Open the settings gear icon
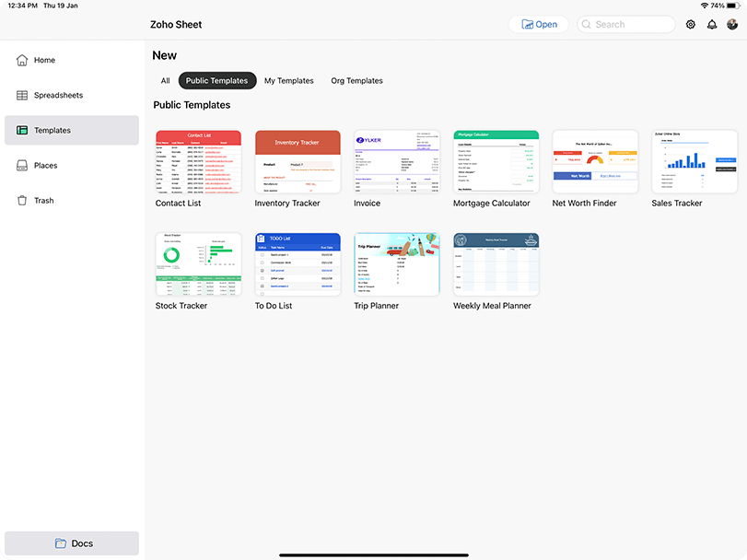 690,24
